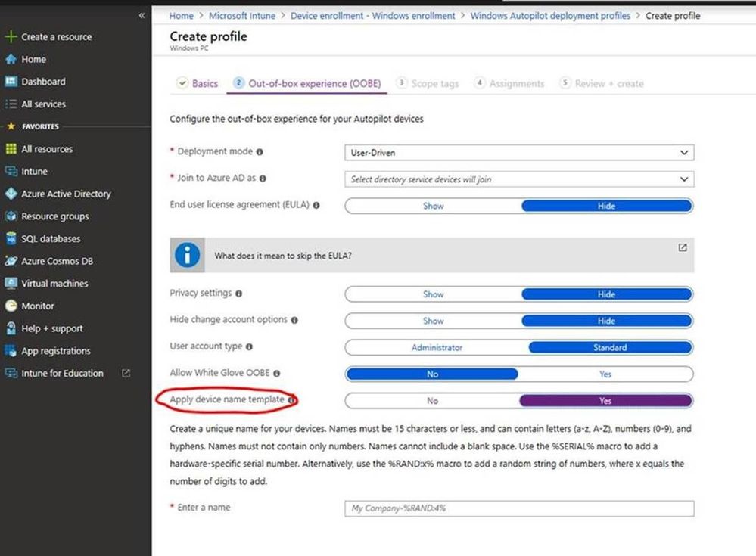Set Allow White Glove OOBE to No
The width and height of the screenshot is (756, 556).
tap(432, 374)
